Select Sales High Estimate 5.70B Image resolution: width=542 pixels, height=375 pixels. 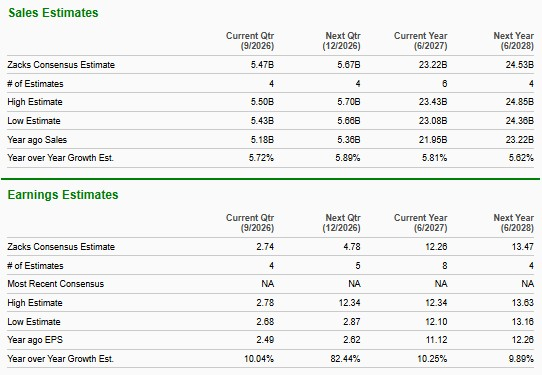click(x=349, y=102)
